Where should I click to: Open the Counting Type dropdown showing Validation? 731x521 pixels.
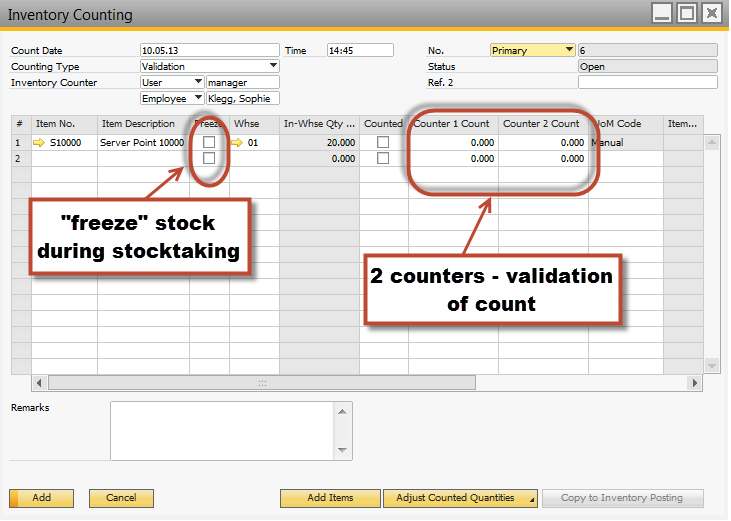[x=273, y=66]
